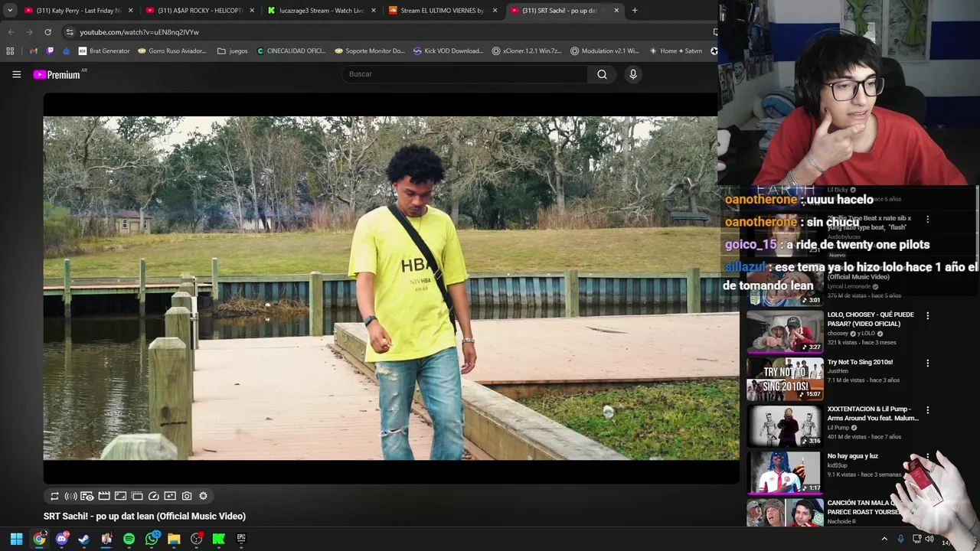Open the Gorro Ruso Aviador bookmark
This screenshot has height=551, width=980.
[172, 51]
